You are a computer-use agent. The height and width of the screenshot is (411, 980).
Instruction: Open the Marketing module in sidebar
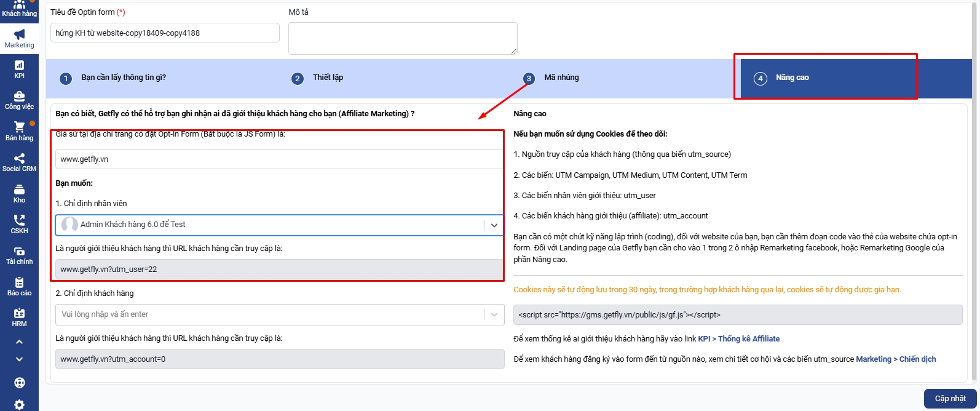pyautogui.click(x=19, y=38)
